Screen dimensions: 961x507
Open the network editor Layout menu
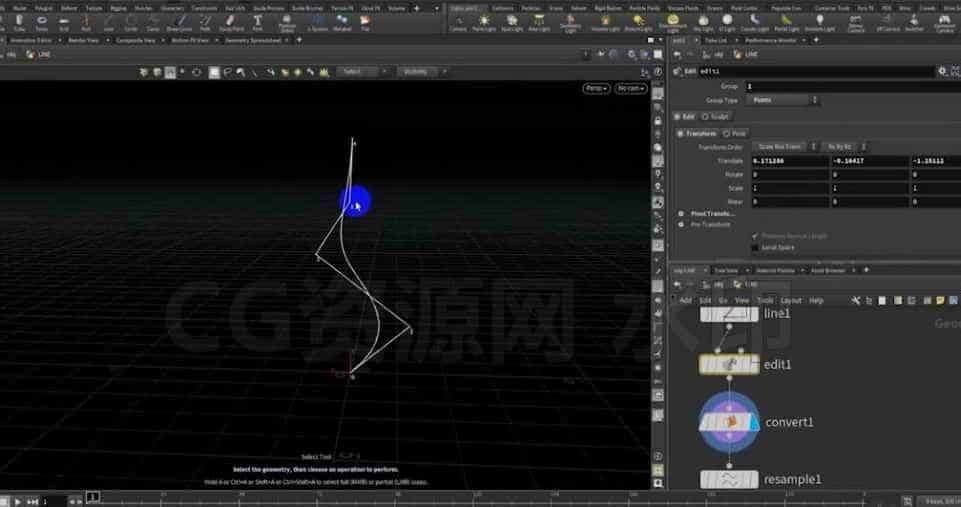coord(791,300)
